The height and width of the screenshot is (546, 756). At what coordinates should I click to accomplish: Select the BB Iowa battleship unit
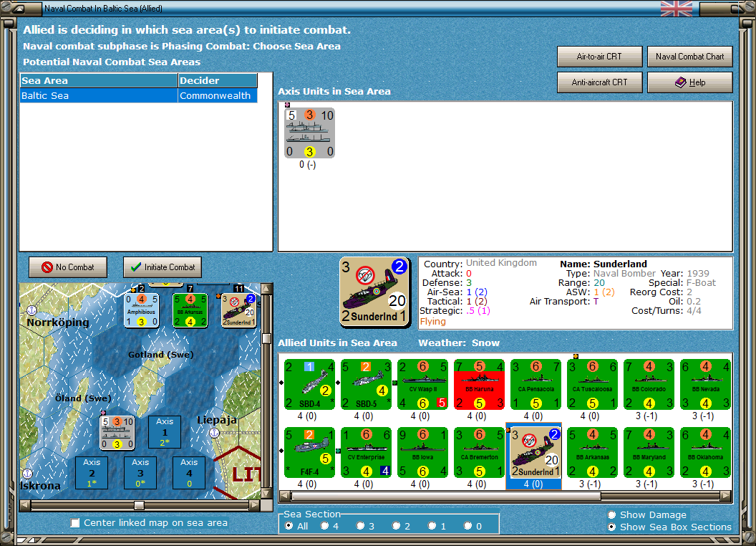(423, 452)
